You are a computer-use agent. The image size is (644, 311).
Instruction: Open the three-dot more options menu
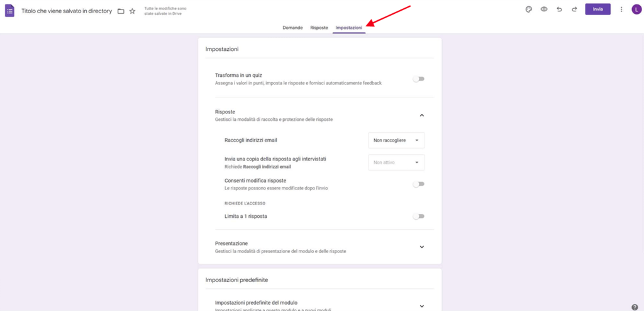point(621,9)
